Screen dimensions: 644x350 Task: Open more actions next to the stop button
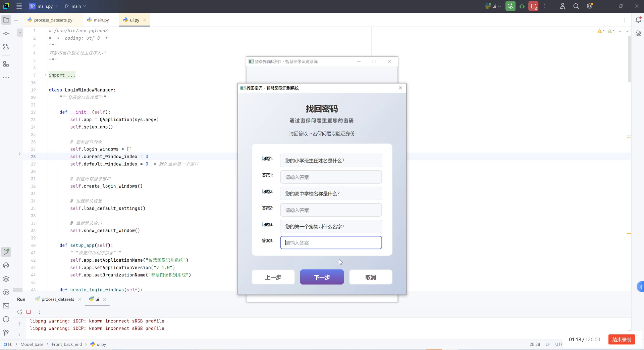point(545,6)
